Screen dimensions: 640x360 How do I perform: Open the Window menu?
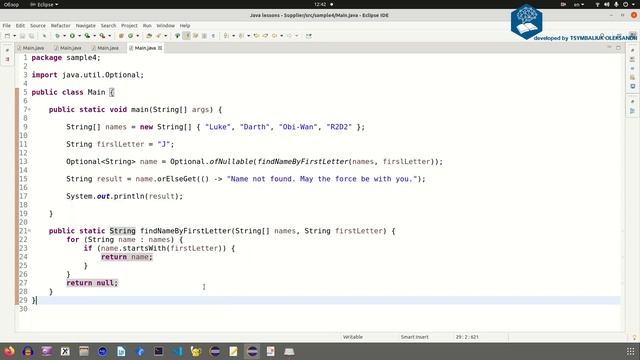click(165, 25)
